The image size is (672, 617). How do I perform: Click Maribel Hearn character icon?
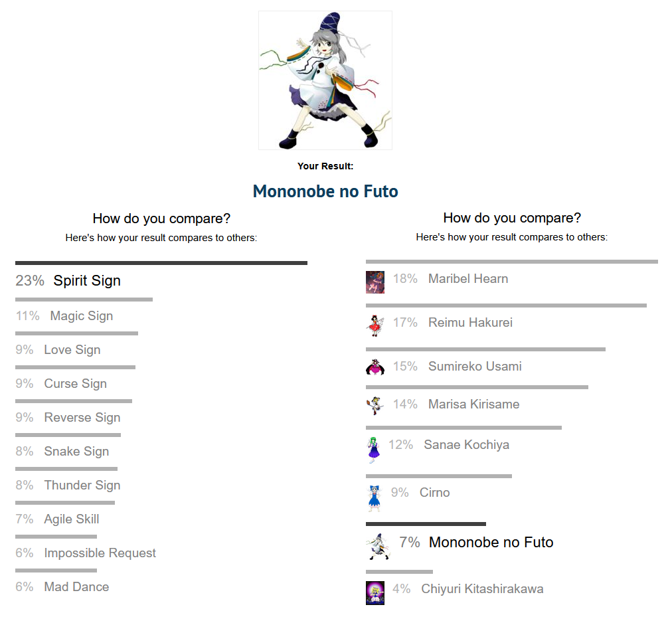(x=375, y=282)
